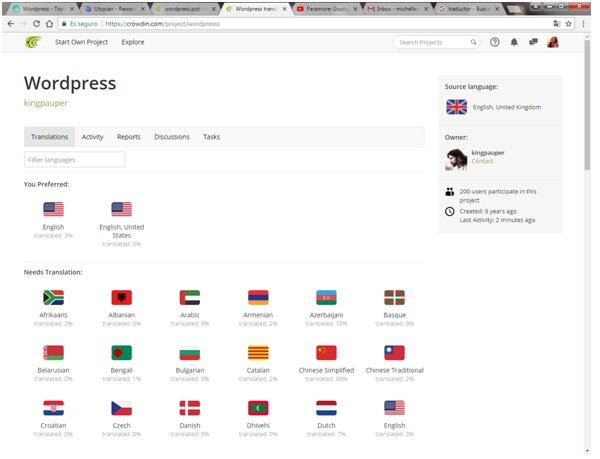Select the Czech flag
This screenshot has height=459, width=600.
122,408
